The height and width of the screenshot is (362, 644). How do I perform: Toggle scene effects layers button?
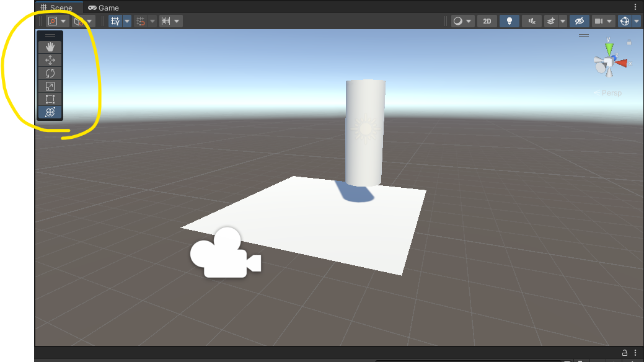tap(551, 21)
